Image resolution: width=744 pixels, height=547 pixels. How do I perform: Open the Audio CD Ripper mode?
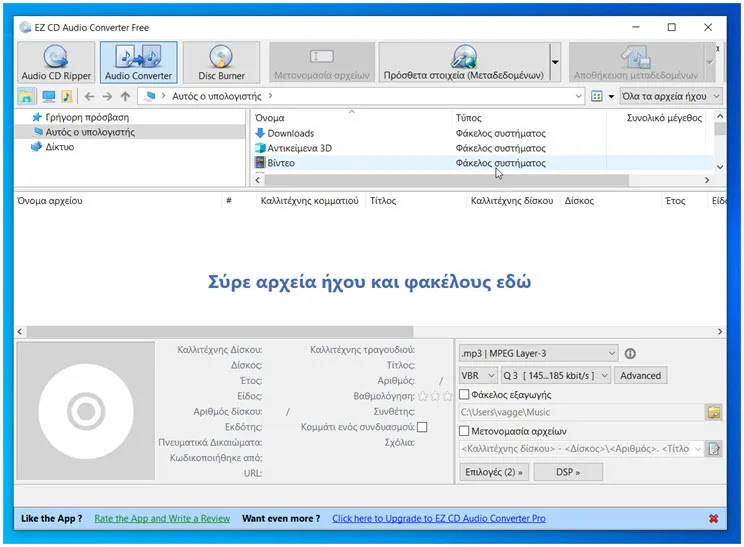(x=56, y=62)
